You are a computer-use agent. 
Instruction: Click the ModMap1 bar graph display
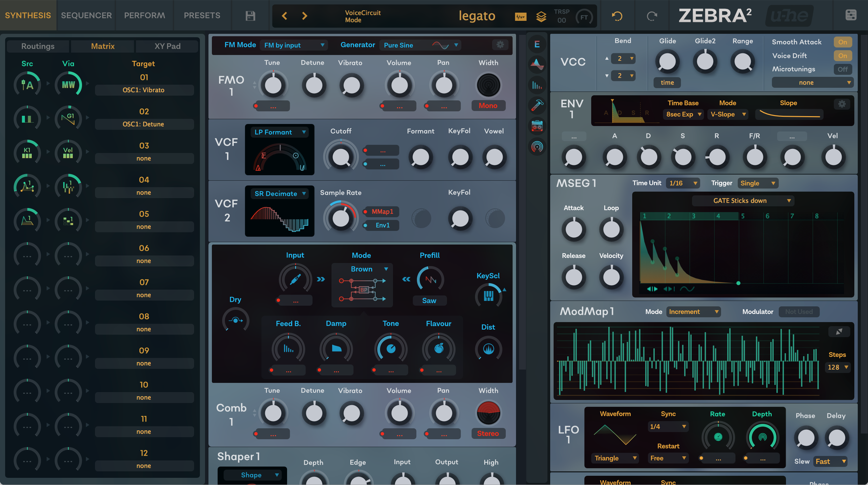click(689, 361)
